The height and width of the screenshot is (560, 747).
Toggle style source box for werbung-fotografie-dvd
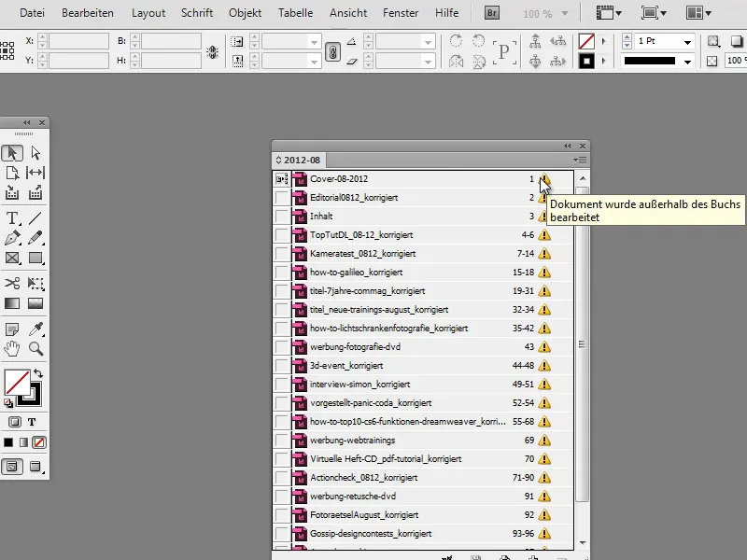[x=283, y=346]
